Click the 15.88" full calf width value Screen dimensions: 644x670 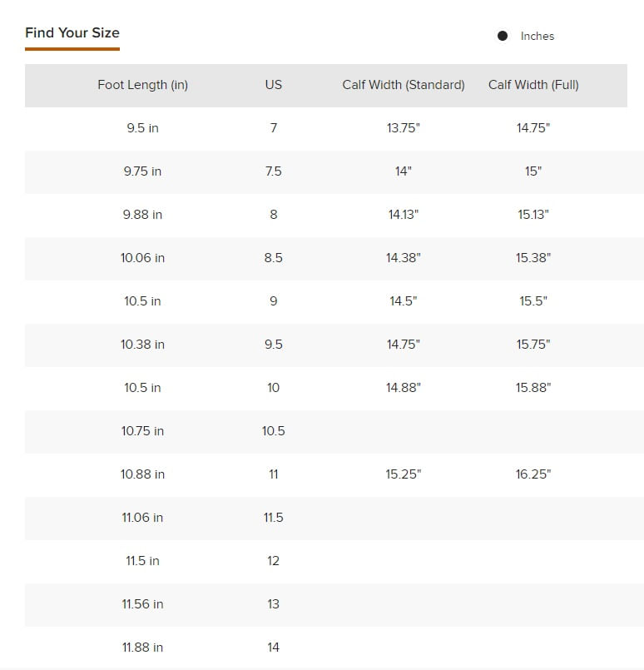(533, 388)
